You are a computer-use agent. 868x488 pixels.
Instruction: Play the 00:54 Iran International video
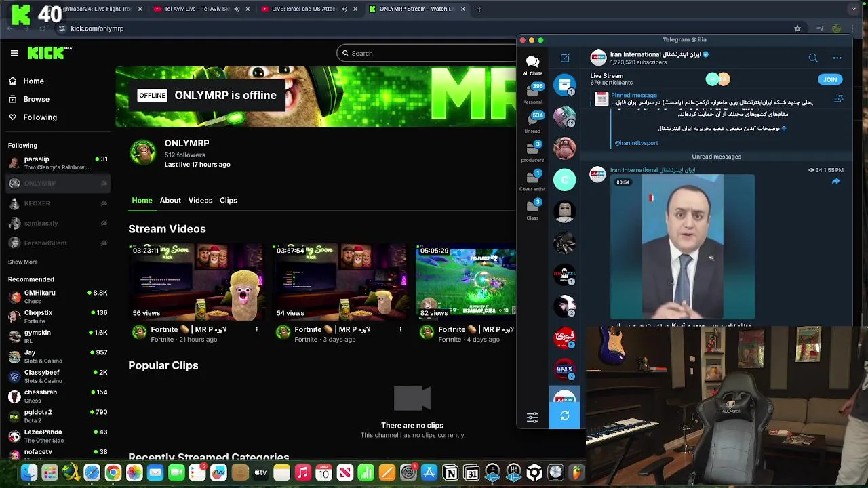click(x=682, y=247)
